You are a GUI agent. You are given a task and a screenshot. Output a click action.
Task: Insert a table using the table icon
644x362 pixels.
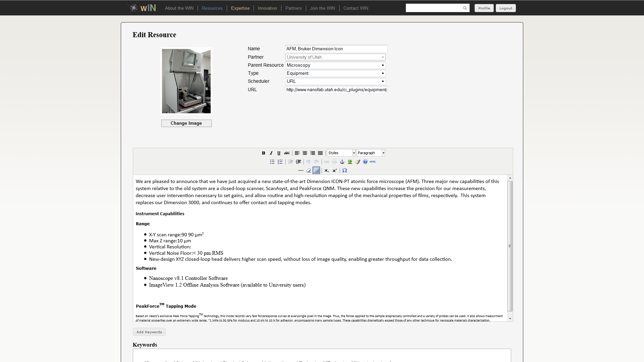click(x=316, y=171)
